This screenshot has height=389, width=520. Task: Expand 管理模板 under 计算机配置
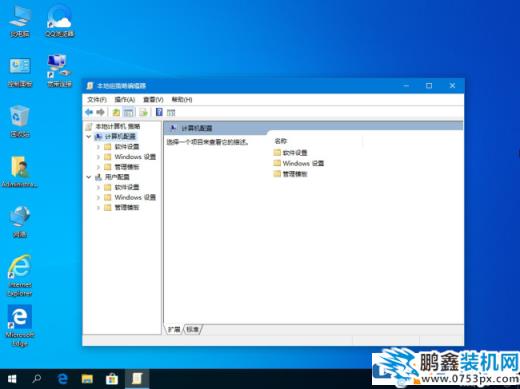click(98, 167)
